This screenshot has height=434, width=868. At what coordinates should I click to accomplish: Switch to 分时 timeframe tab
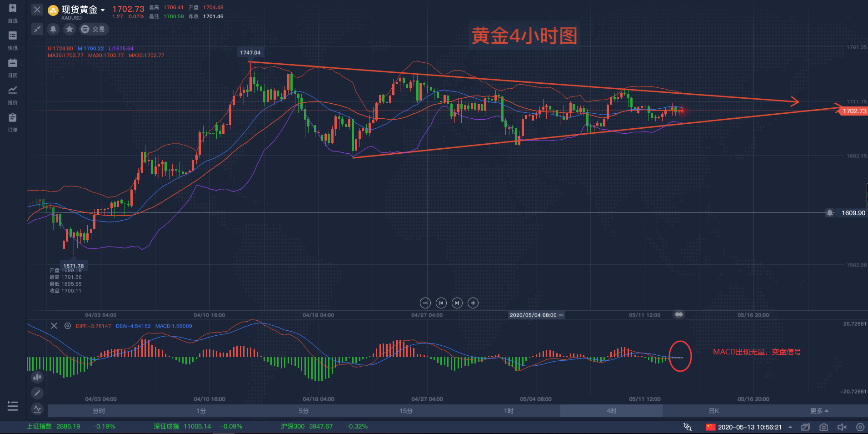[x=99, y=411]
